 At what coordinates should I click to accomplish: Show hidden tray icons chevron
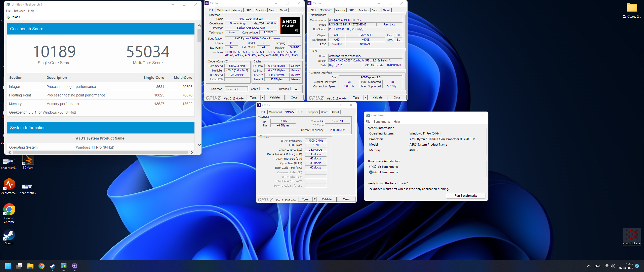tap(589, 266)
